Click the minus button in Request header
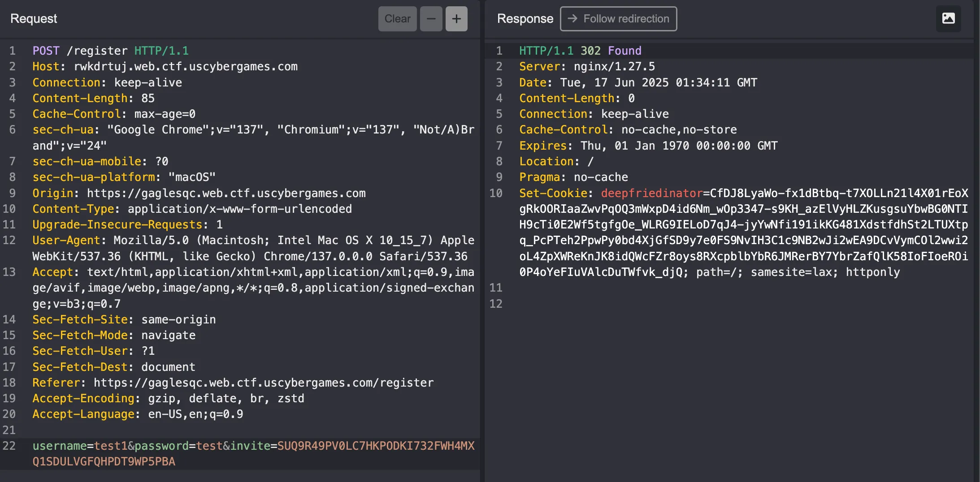 click(431, 19)
